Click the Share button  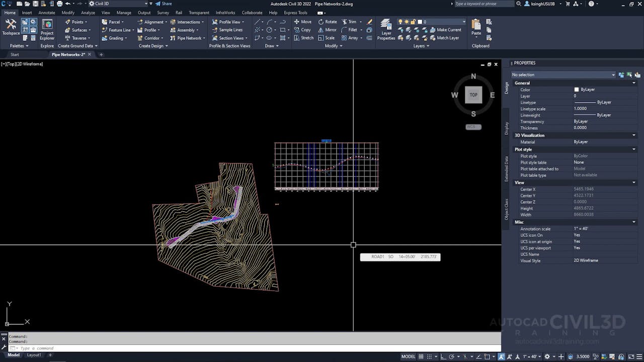coord(164,4)
